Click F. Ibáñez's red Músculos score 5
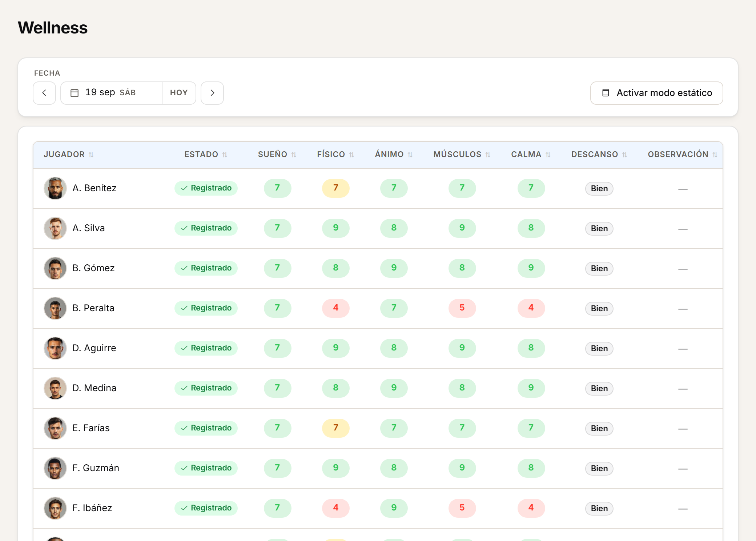The width and height of the screenshot is (756, 541). 462,508
